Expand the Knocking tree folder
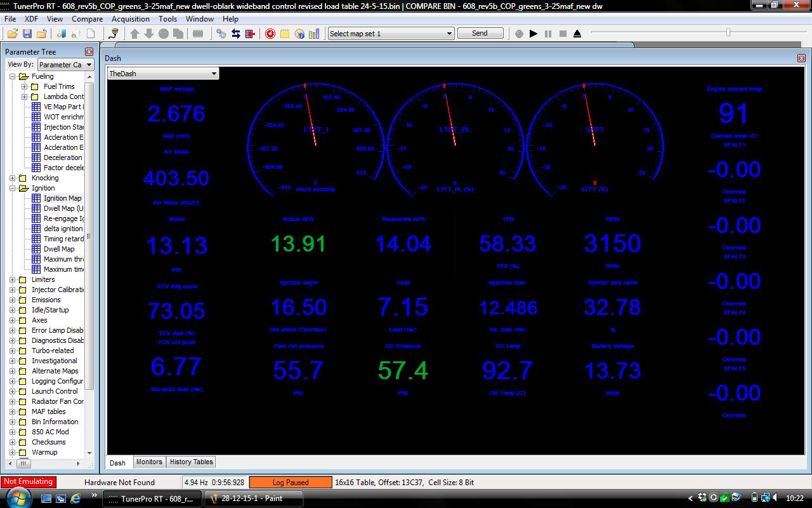 point(13,178)
